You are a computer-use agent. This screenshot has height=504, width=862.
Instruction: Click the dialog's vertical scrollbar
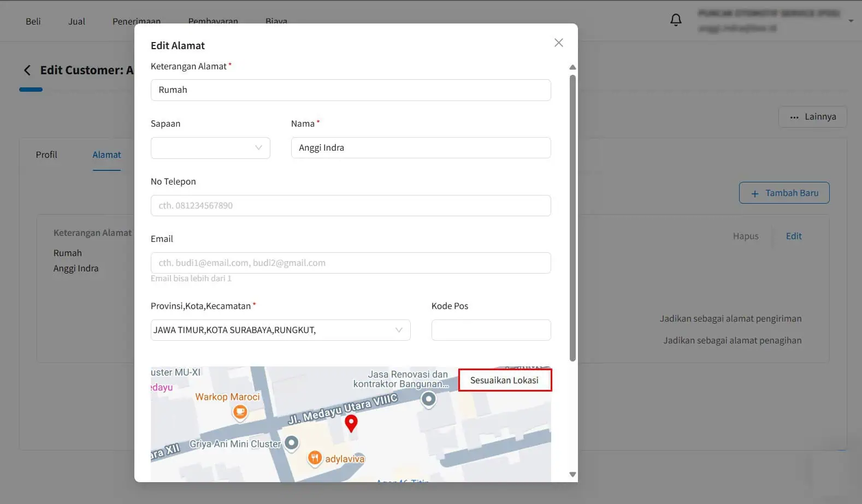click(x=572, y=218)
